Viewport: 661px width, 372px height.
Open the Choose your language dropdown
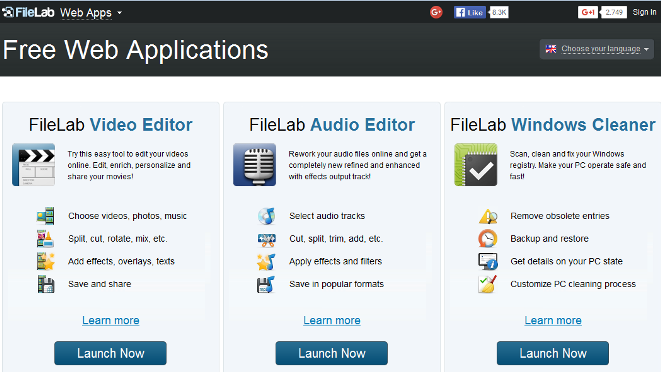coord(597,49)
